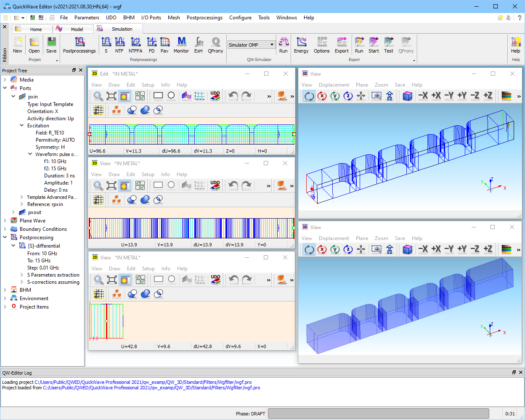Viewport: 525px width, 420px height.
Task: Select the Environment tree item
Action: (x=34, y=298)
